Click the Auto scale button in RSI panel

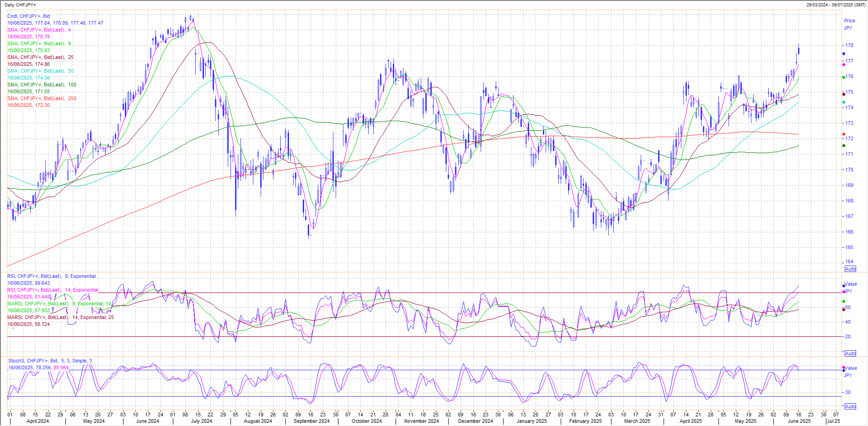tap(850, 353)
